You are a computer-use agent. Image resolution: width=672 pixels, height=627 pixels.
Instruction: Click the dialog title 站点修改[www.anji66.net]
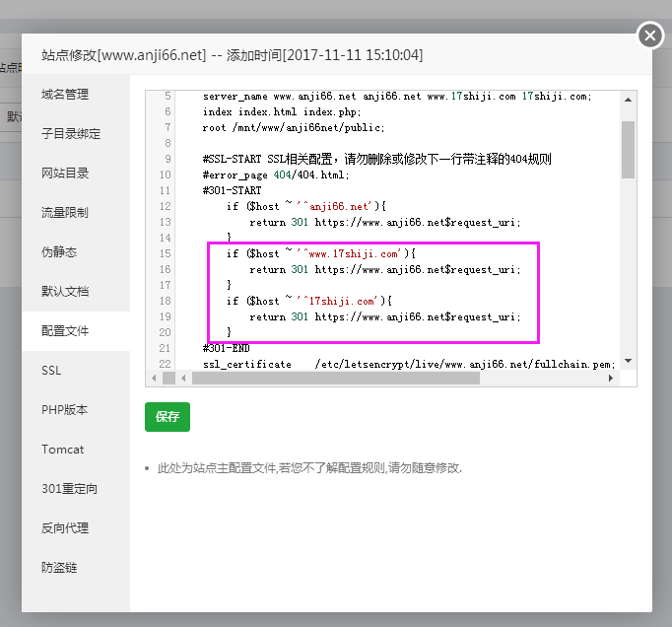click(124, 55)
